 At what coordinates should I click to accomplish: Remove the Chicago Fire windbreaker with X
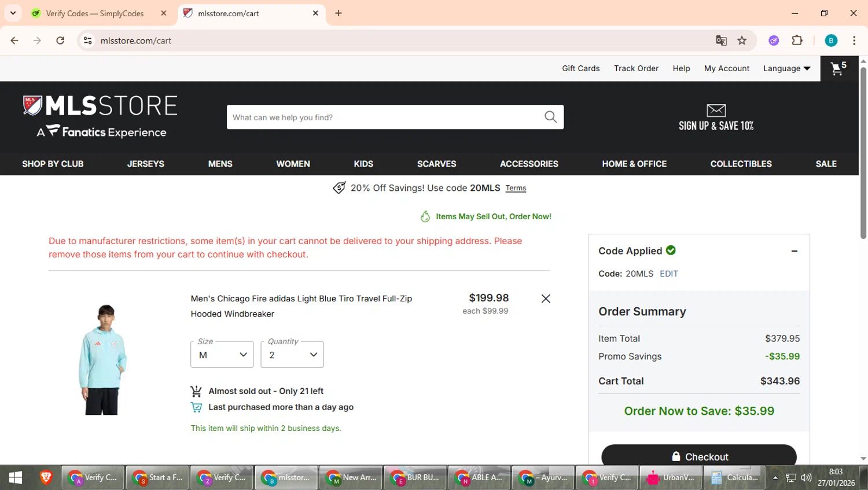[x=545, y=299]
